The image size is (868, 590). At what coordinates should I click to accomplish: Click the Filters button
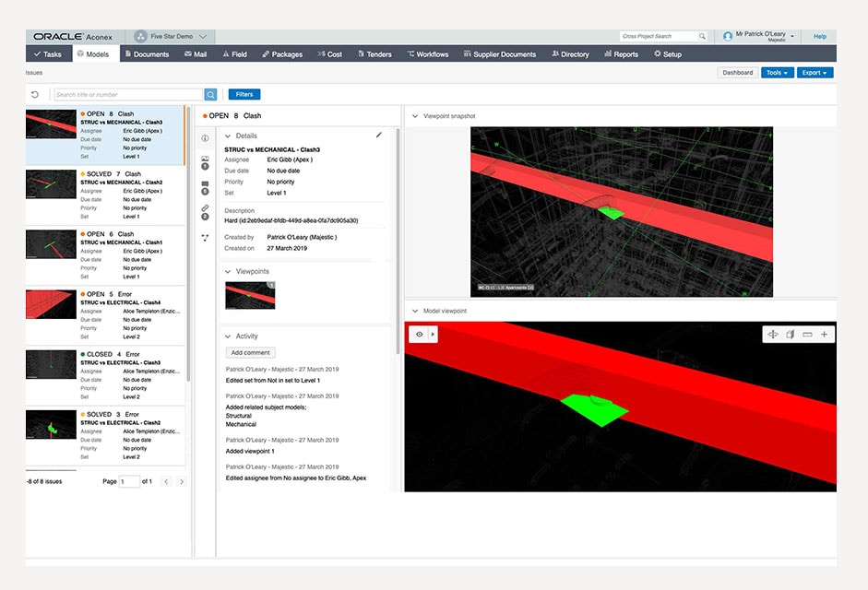coord(244,94)
